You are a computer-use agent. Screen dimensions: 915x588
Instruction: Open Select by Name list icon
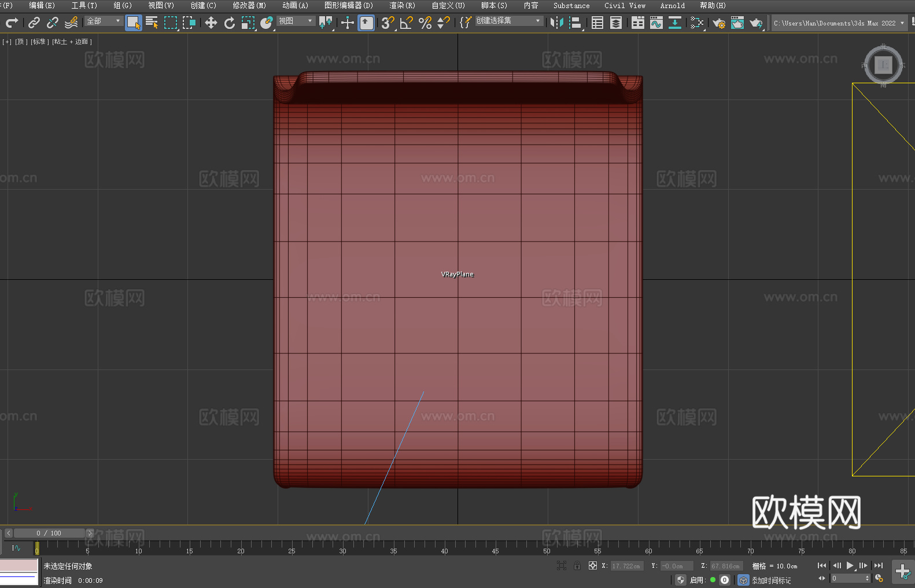pos(152,23)
